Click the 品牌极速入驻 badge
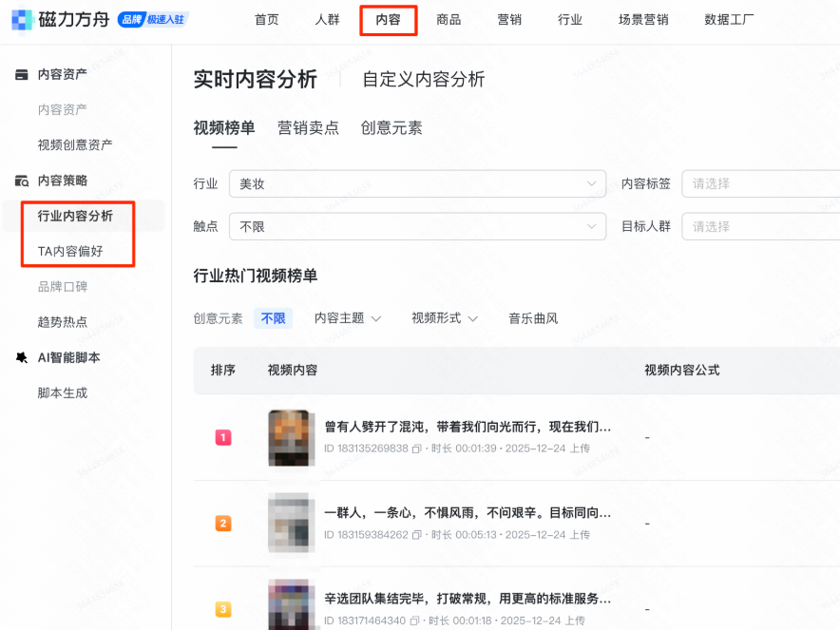840x630 pixels. [153, 20]
